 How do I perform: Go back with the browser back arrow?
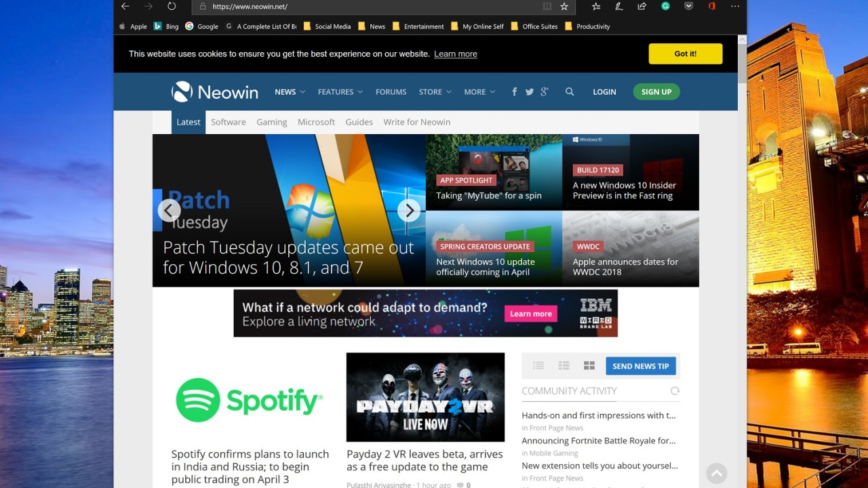click(125, 6)
